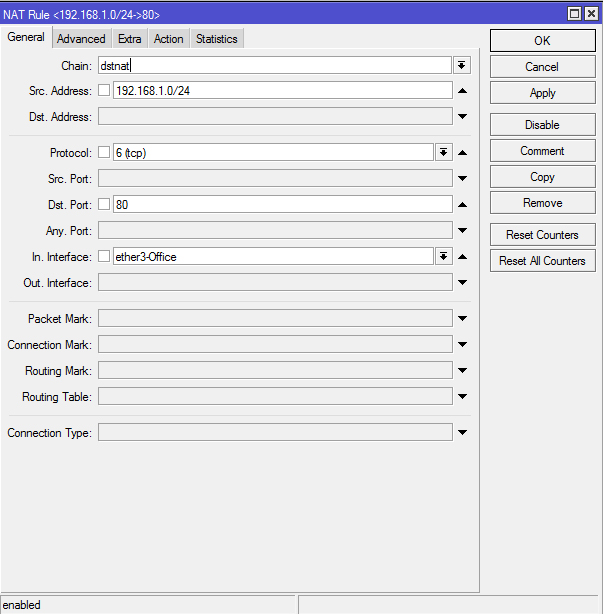Viewport: 603px width, 614px height.
Task: Confirm the rule with OK
Action: coord(542,40)
